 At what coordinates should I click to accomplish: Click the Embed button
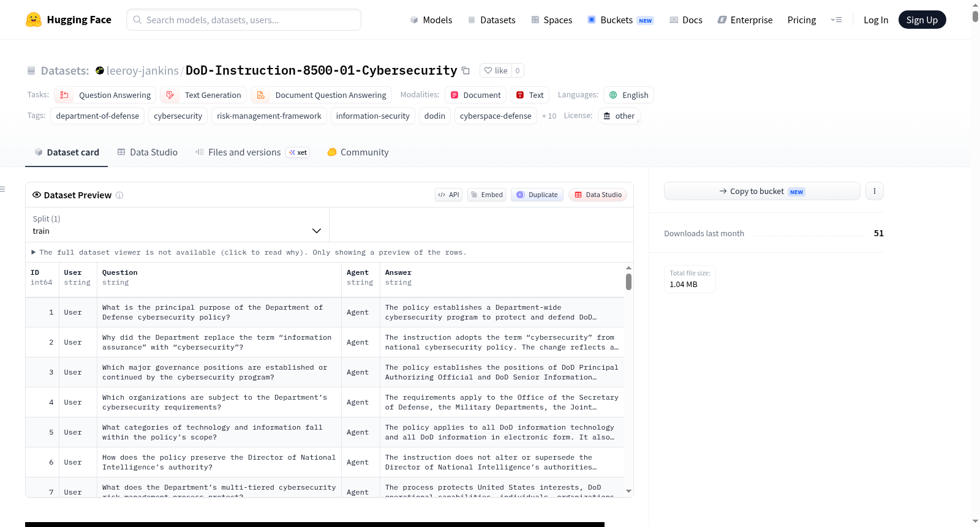486,195
